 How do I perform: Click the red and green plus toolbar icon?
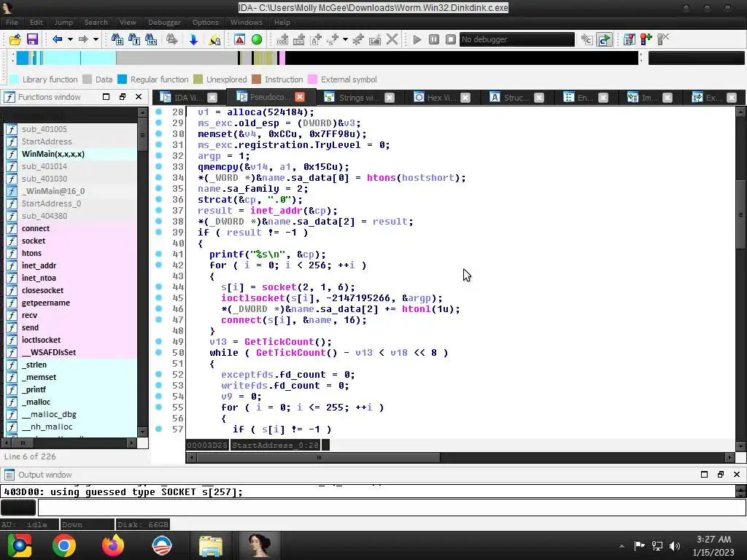pos(646,39)
